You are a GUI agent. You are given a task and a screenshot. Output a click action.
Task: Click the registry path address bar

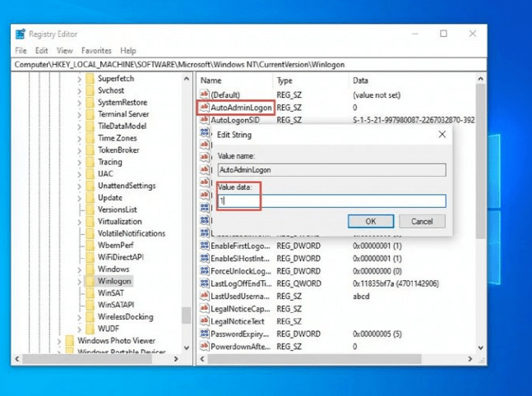[249, 64]
